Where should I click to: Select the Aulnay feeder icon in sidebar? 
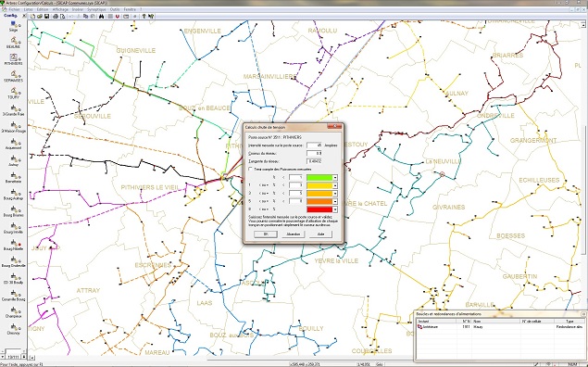[x=14, y=158]
